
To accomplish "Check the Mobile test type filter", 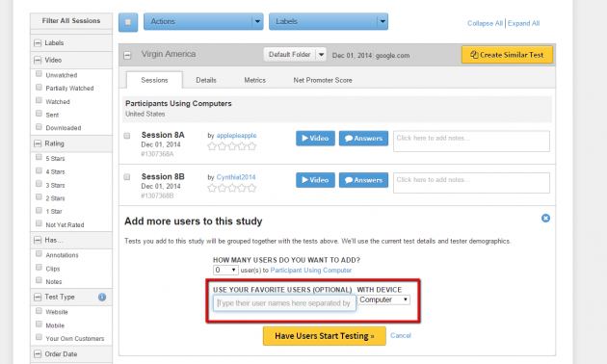I will pyautogui.click(x=39, y=325).
